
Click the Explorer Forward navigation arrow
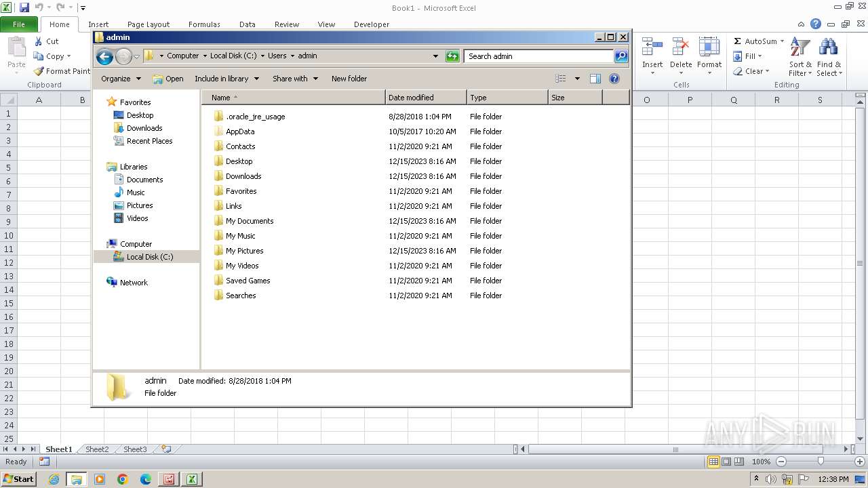(123, 56)
